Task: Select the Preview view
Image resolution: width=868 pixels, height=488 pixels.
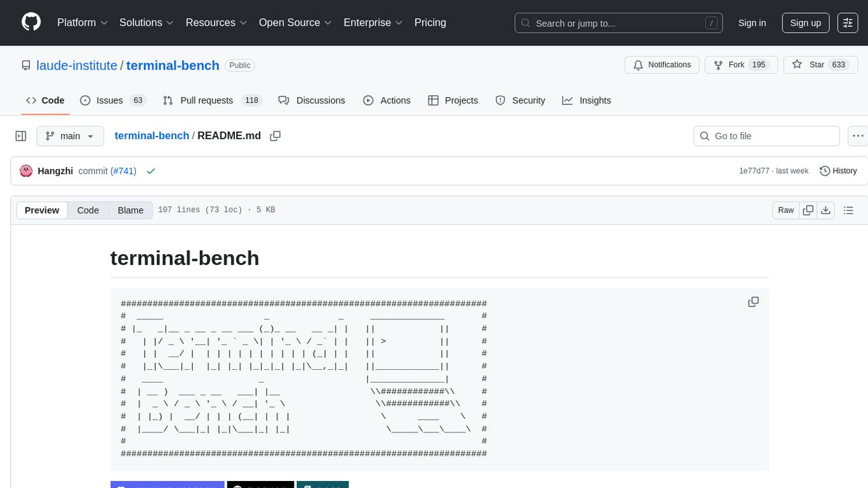Action: coord(42,210)
